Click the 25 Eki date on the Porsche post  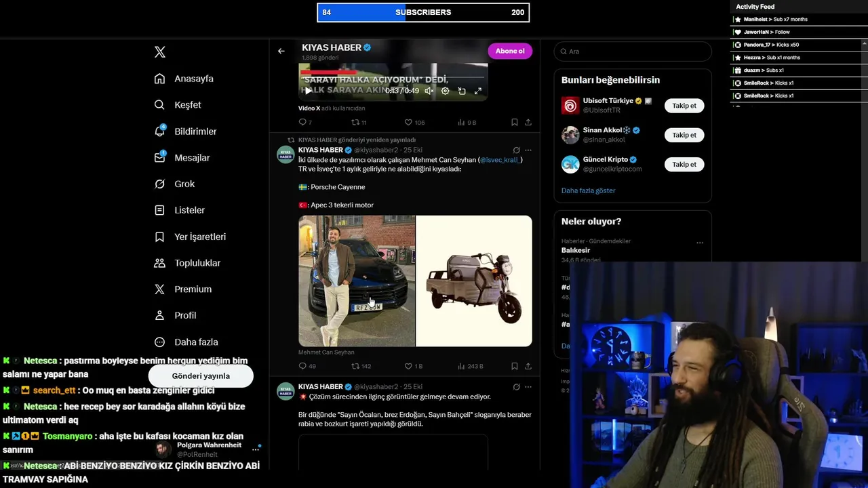[413, 150]
